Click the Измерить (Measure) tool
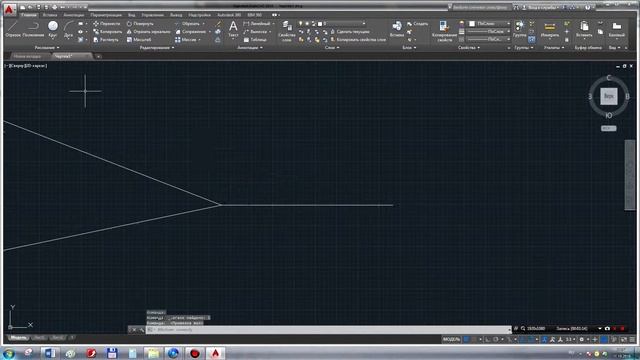Image resolution: width=640 pixels, height=360 pixels. tap(550, 29)
